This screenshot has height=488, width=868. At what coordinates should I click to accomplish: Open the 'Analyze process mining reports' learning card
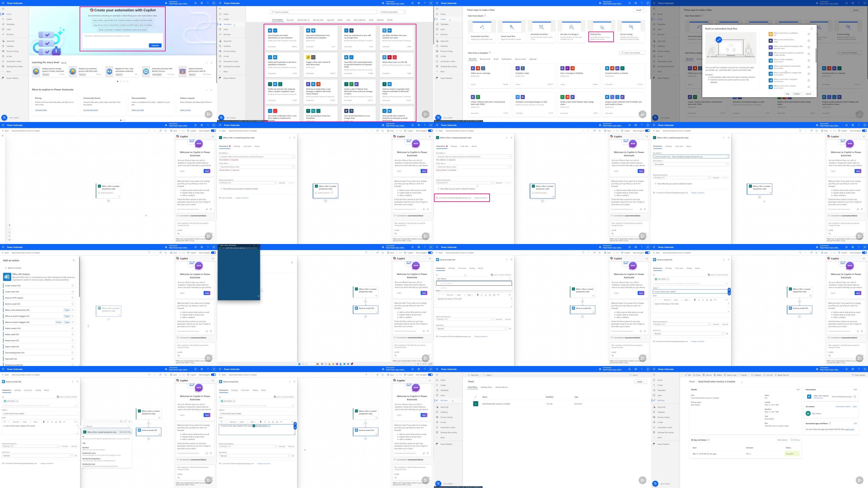tap(49, 71)
